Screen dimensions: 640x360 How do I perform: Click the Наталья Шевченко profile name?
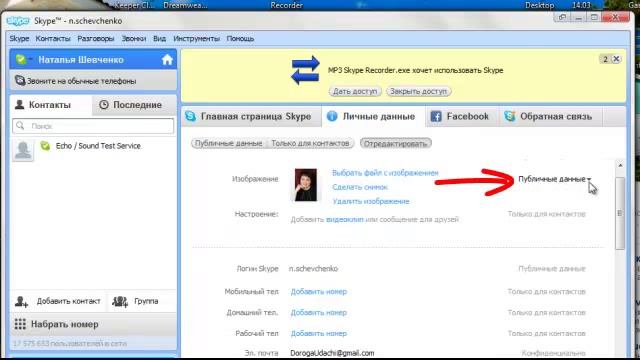pos(81,60)
